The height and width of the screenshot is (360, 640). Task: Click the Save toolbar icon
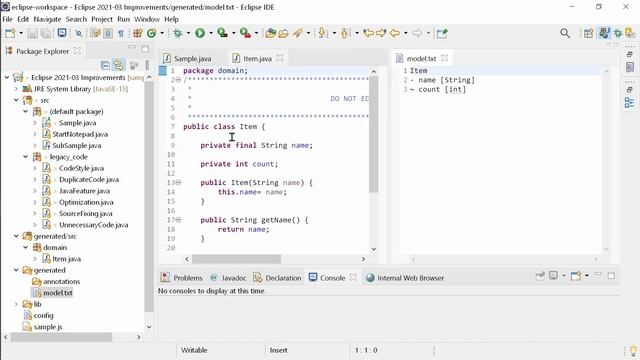coord(33,33)
